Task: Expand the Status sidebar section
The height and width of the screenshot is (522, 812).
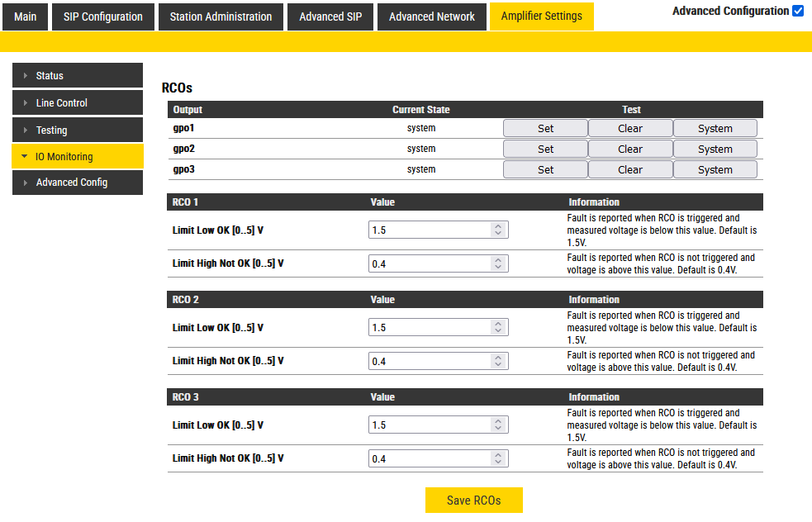Action: (x=78, y=76)
